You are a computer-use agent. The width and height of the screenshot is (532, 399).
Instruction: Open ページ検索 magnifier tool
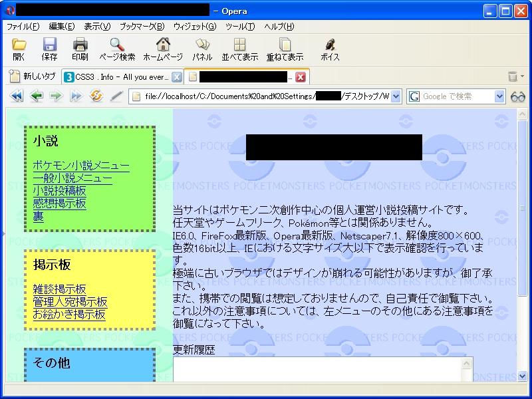tap(117, 45)
